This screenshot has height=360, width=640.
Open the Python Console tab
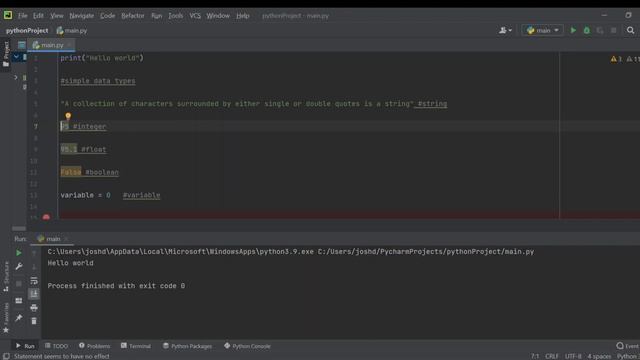pyautogui.click(x=247, y=346)
